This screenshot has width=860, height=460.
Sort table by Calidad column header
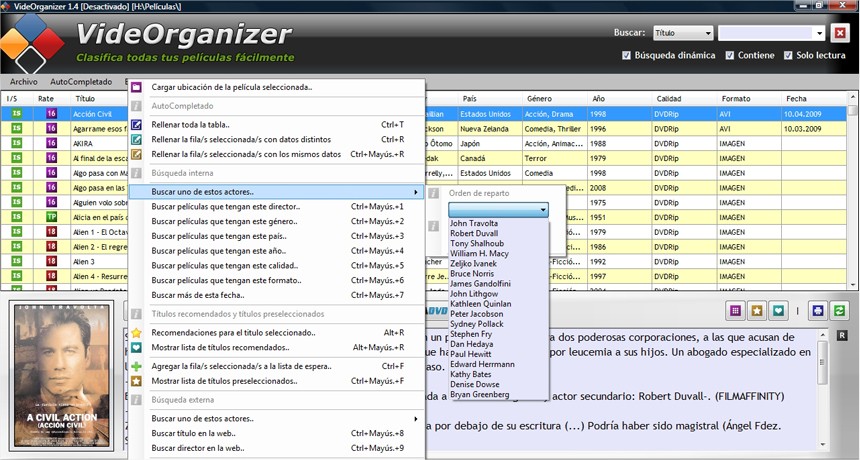tap(683, 99)
